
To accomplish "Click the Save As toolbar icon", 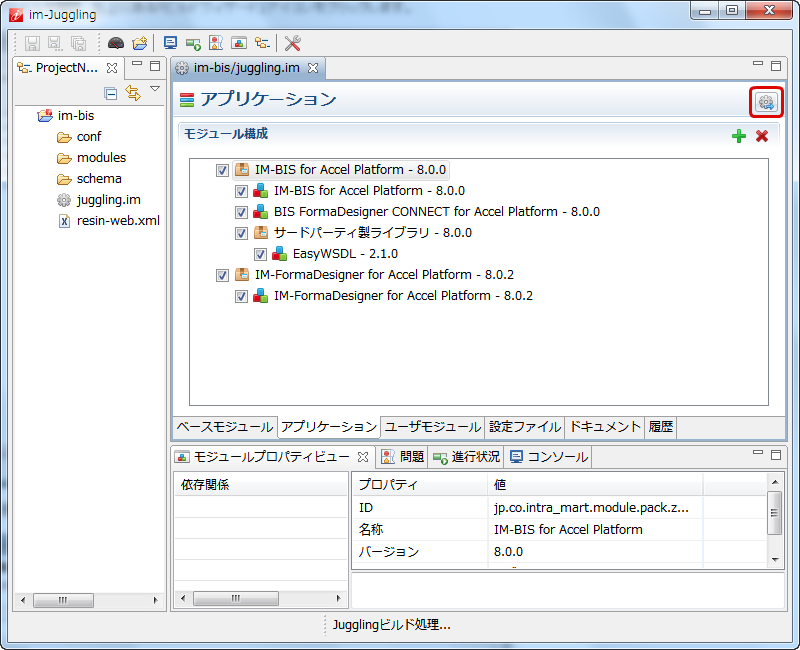I will [55, 43].
